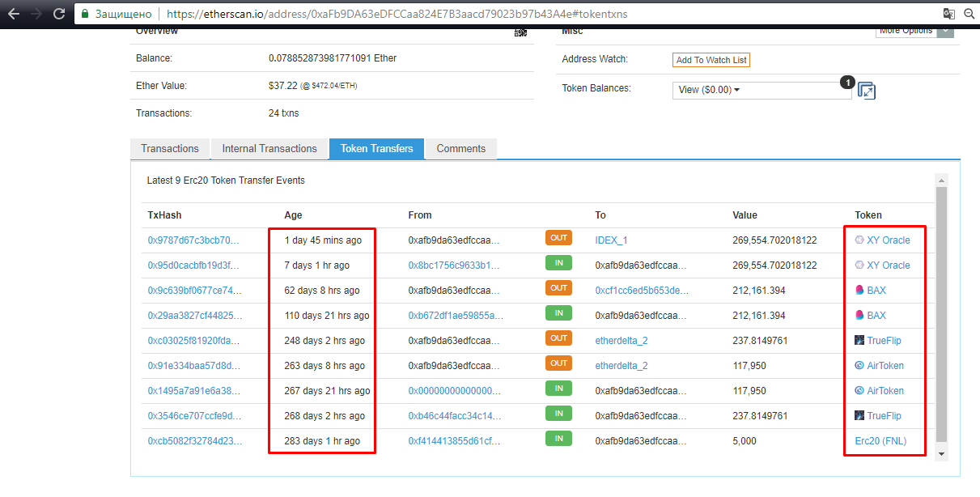Click the value 269,554.702018122 in the IDEX_1 row

774,240
